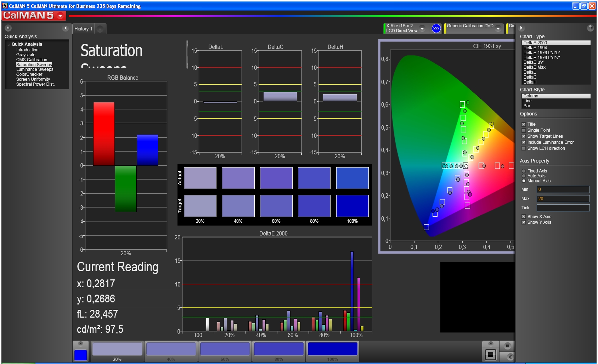The width and height of the screenshot is (598, 364).
Task: Open the CalMAN 5 main menu arrow
Action: click(x=60, y=16)
